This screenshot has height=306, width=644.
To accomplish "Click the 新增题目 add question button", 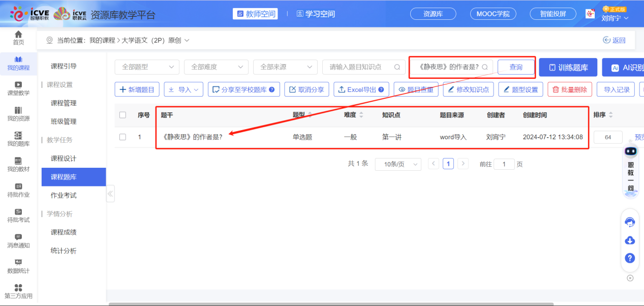I will 137,89.
